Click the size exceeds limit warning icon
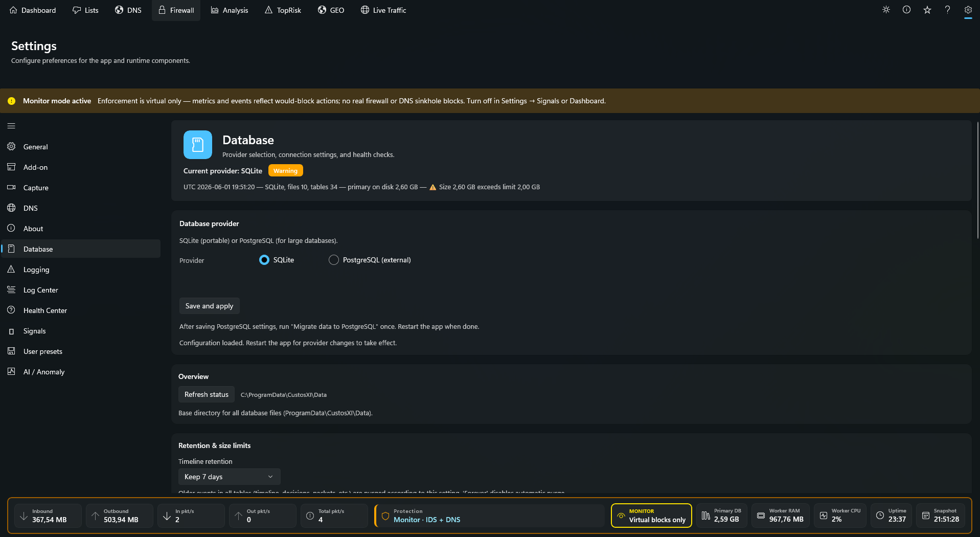Image resolution: width=980 pixels, height=537 pixels. 433,187
